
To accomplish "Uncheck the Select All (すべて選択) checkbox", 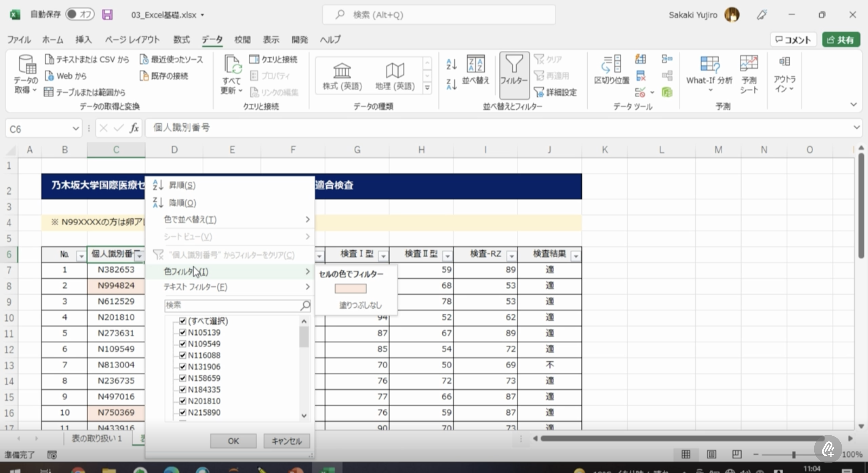I will click(x=183, y=321).
